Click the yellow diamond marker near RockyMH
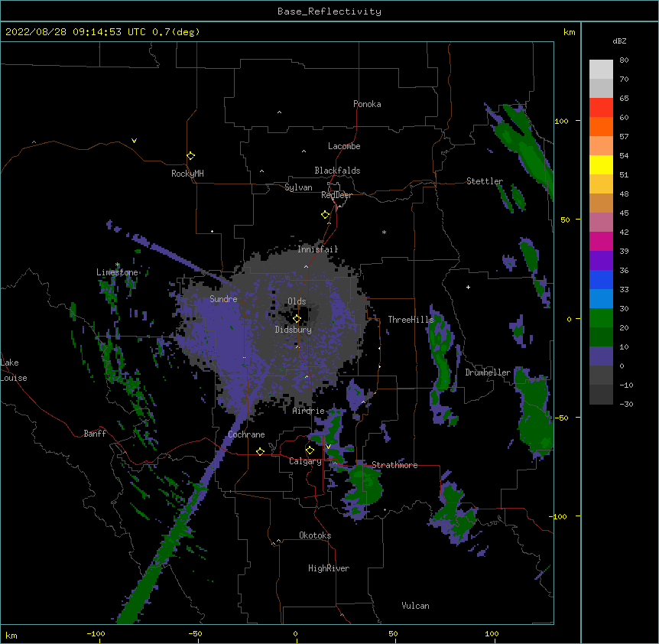Screen dimensions: 659x644 (x=191, y=156)
